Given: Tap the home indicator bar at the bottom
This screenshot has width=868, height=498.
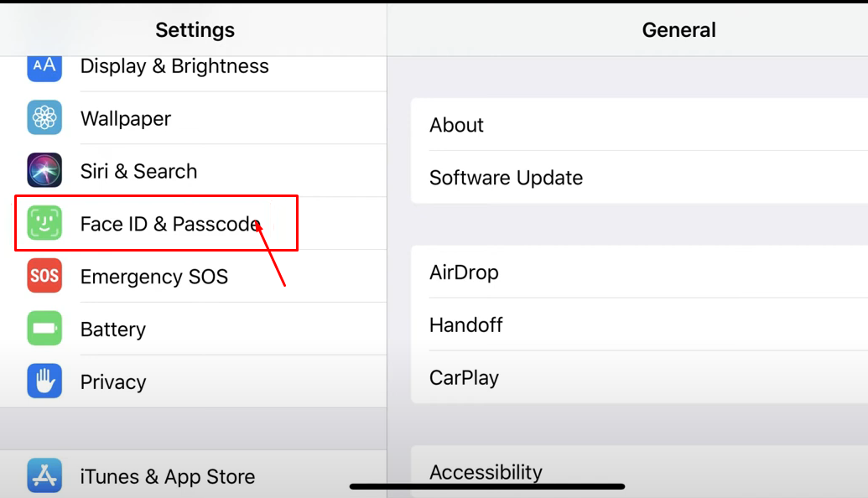Looking at the screenshot, I should [487, 486].
